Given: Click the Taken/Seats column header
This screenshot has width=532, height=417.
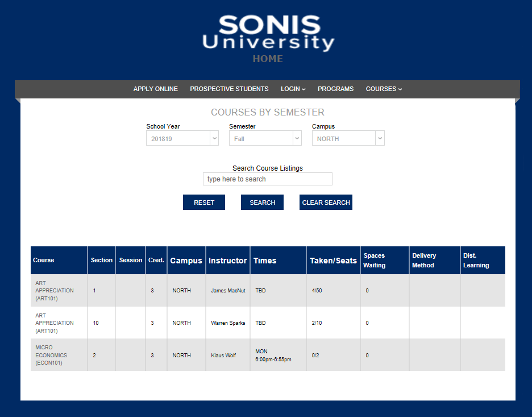Looking at the screenshot, I should pyautogui.click(x=333, y=261).
